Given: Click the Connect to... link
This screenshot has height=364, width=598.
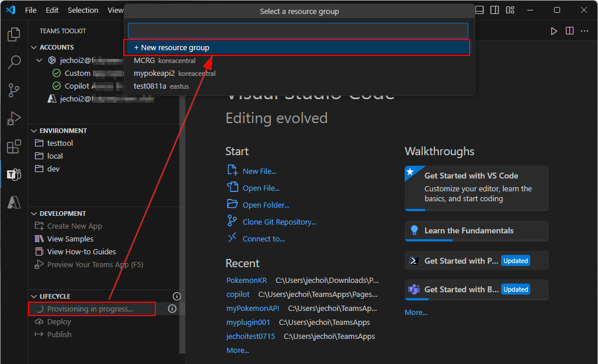Looking at the screenshot, I should (x=263, y=239).
